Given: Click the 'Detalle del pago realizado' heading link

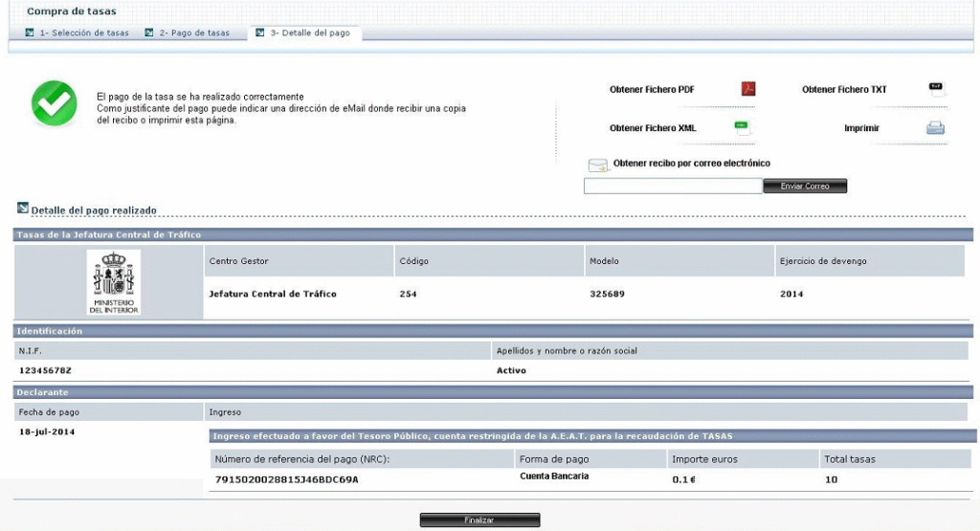Looking at the screenshot, I should point(94,210).
